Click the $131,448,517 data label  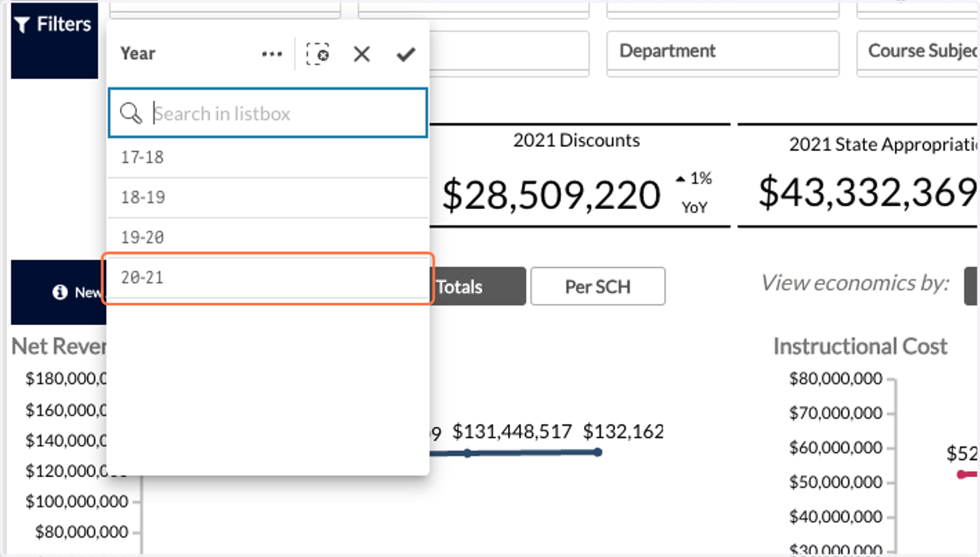[x=512, y=432]
